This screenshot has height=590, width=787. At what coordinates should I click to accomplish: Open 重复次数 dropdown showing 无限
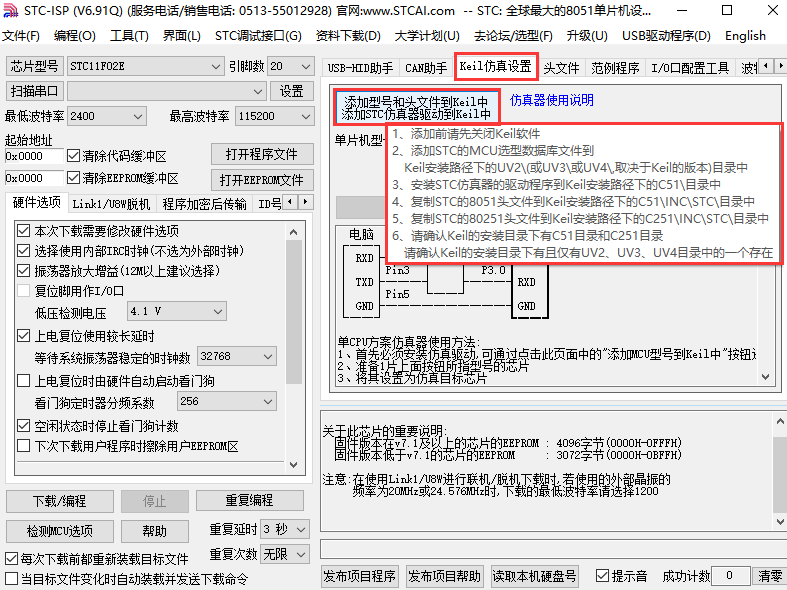coord(285,554)
